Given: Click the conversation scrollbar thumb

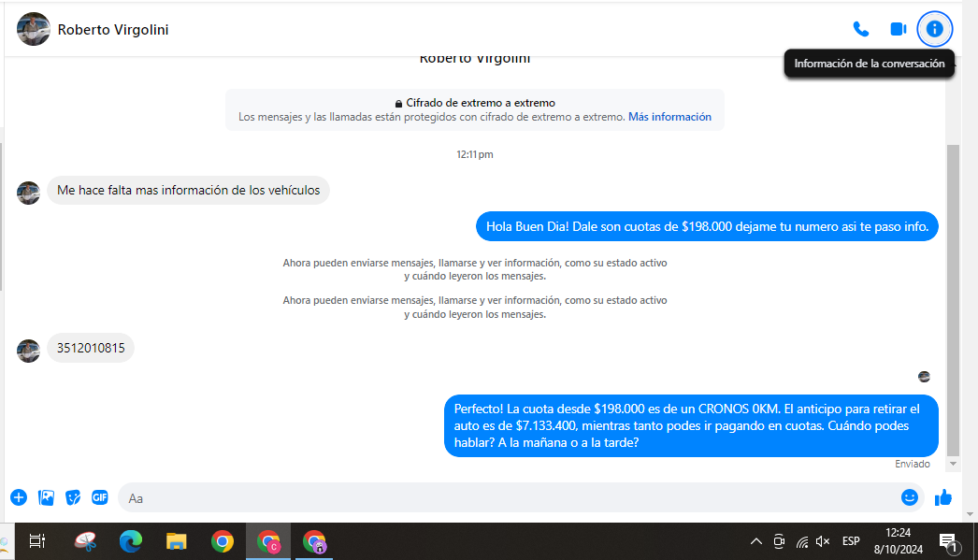Looking at the screenshot, I should coord(953,301).
